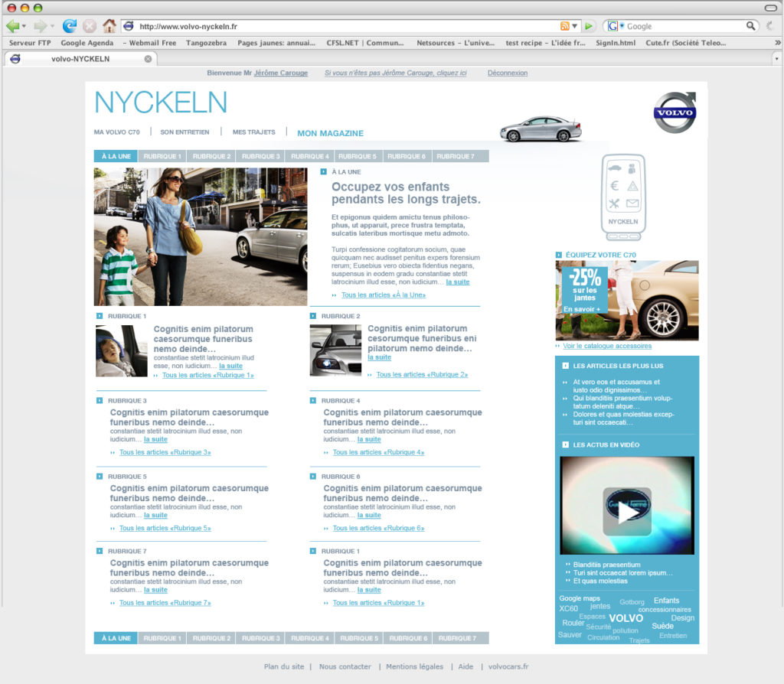
Task: Click 'Google maps' in the tag cloud
Action: 580,598
